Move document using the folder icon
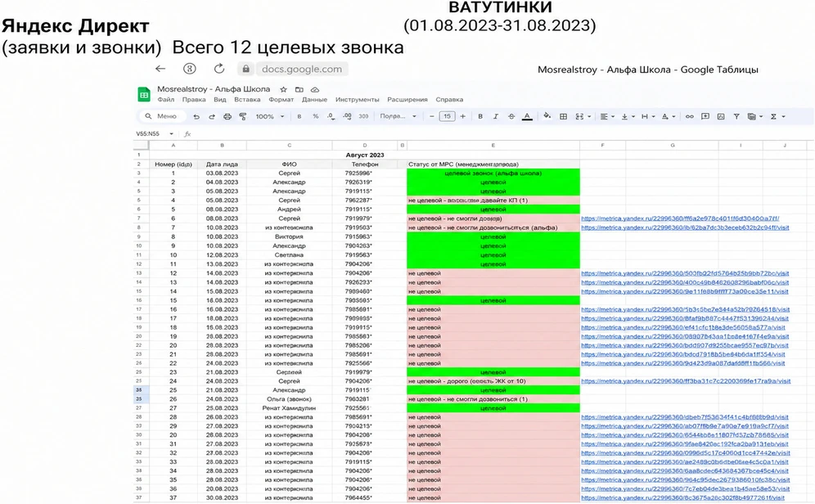The height and width of the screenshot is (504, 815). pos(299,89)
